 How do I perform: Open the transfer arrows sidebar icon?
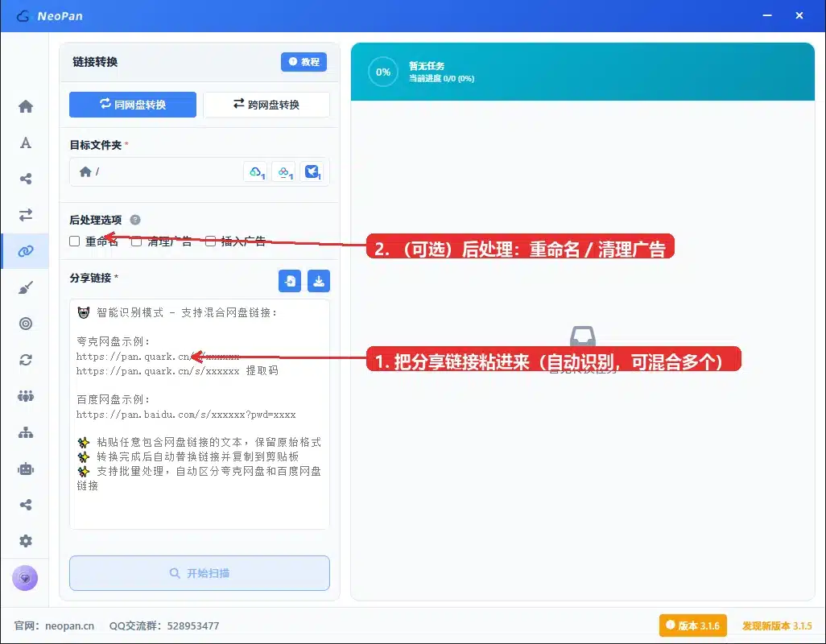25,215
